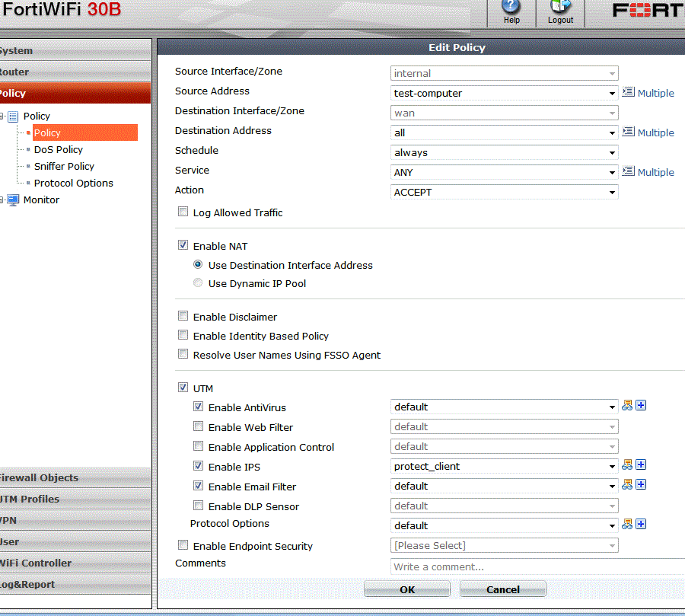Click Multiple icon beside Source Address

coord(629,92)
